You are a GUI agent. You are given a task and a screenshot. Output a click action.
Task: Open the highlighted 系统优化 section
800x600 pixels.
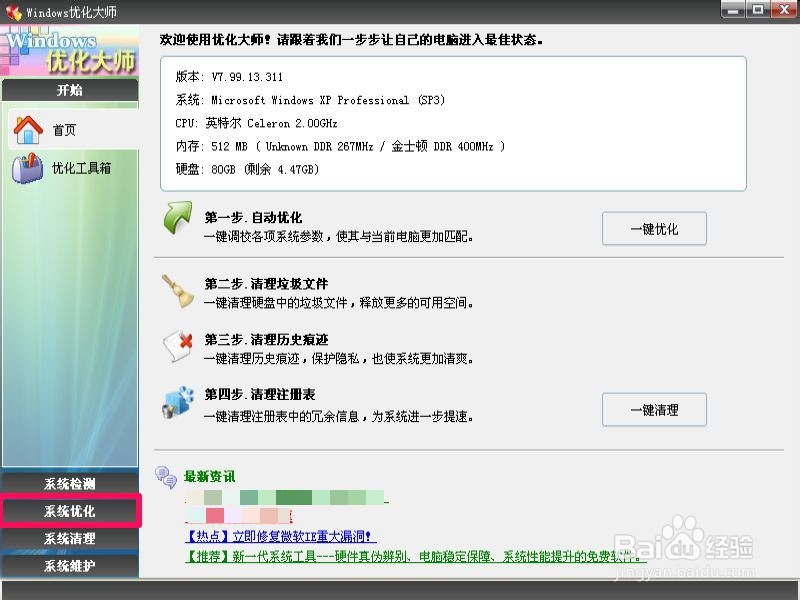tap(70, 511)
